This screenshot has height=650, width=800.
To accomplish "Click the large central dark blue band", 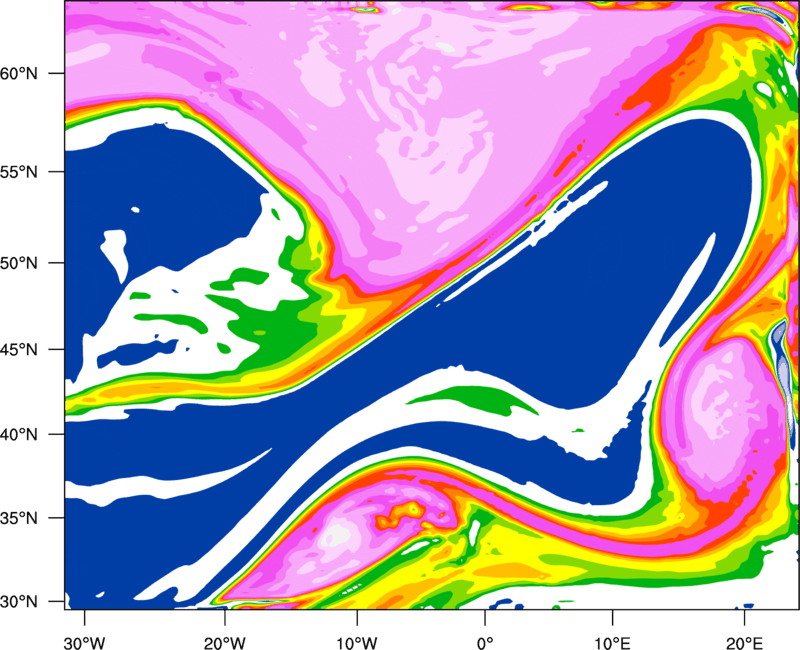I will 560,300.
